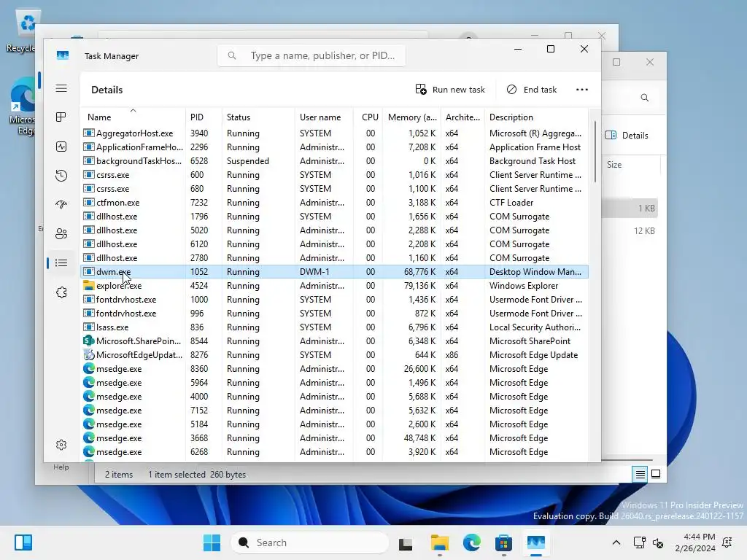Screen dimensions: 747x560
Task: Open the notification bell in system tray
Action: [x=727, y=542]
